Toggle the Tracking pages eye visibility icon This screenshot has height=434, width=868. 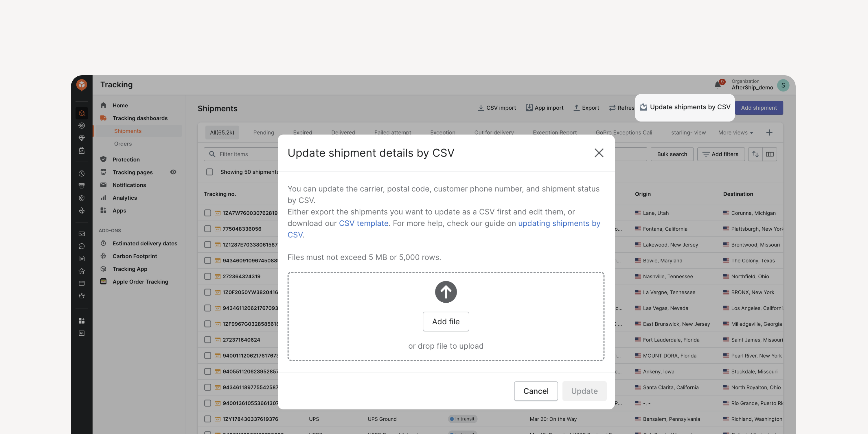(173, 172)
